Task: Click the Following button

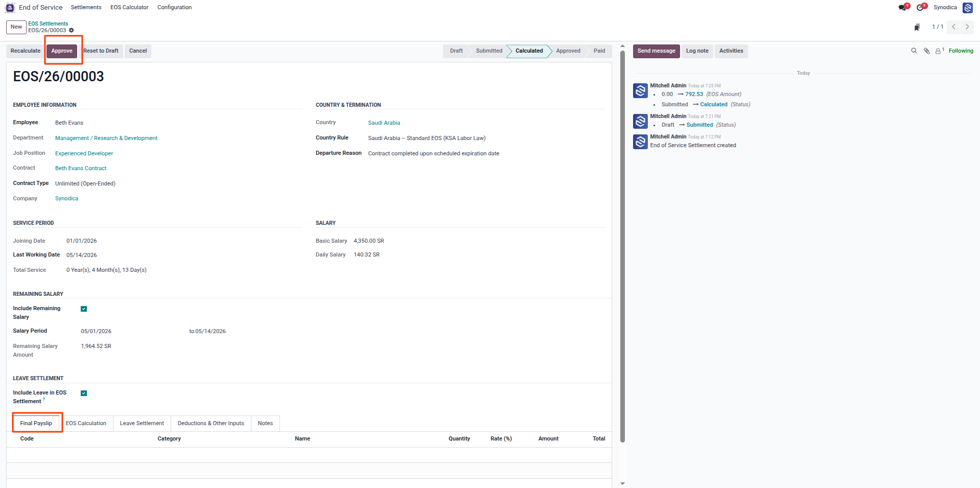Action: 961,51
